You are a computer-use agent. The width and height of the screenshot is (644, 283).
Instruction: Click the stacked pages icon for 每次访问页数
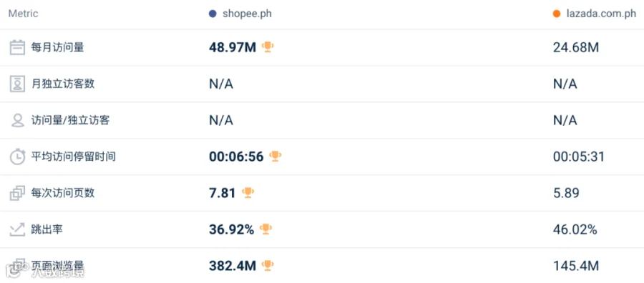[x=17, y=193]
